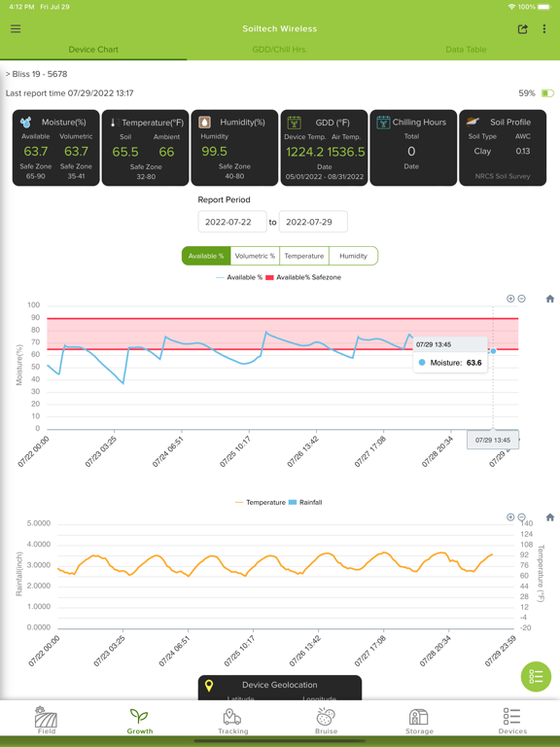This screenshot has height=747, width=560.
Task: Click the Moisture water drops icon
Action: 25,123
